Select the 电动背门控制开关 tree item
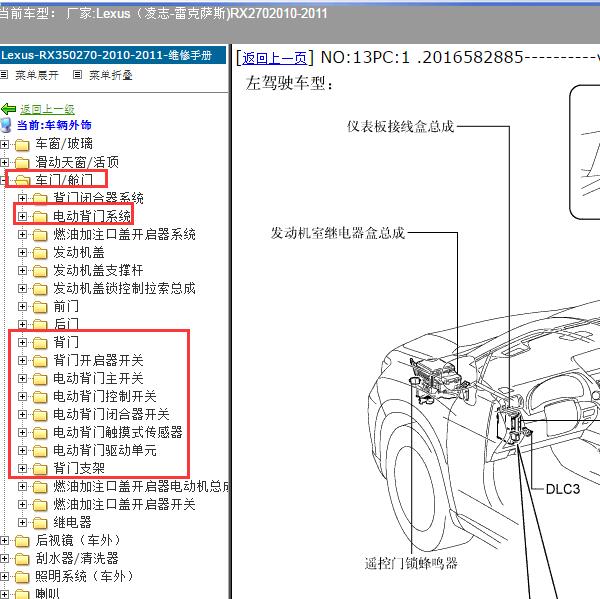This screenshot has width=600, height=599. (x=104, y=396)
